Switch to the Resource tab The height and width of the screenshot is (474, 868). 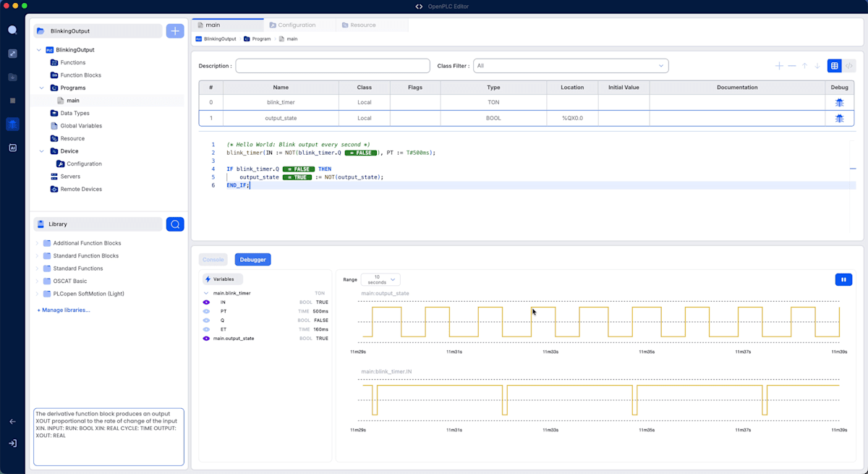click(x=372, y=25)
